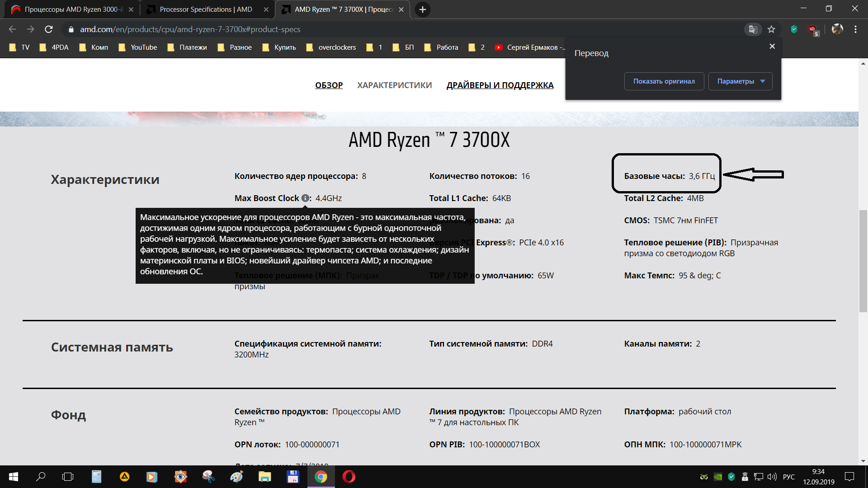This screenshot has height=488, width=868.
Task: Open the user profile avatar icon
Action: pos(837,29)
